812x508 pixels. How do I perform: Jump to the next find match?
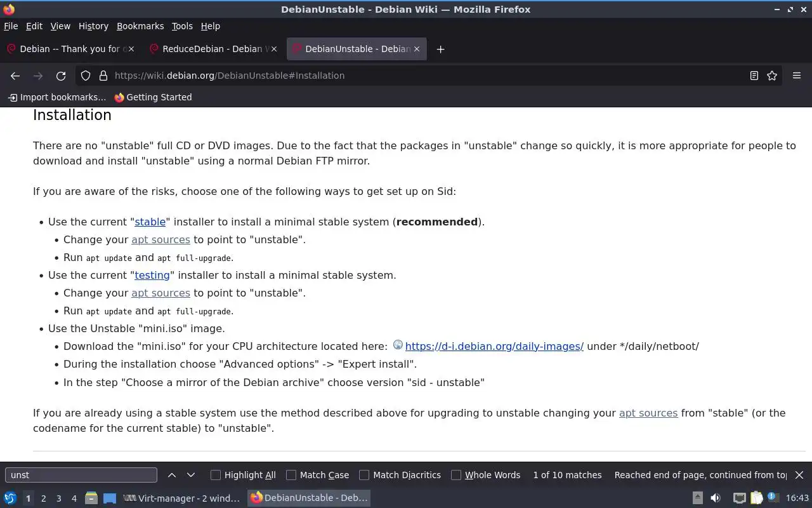pos(190,475)
